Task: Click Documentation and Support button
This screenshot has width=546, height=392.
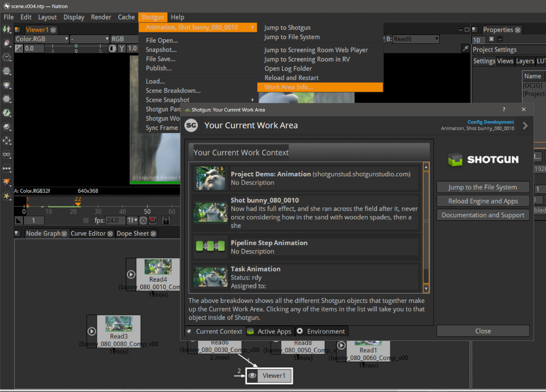Action: pos(483,215)
